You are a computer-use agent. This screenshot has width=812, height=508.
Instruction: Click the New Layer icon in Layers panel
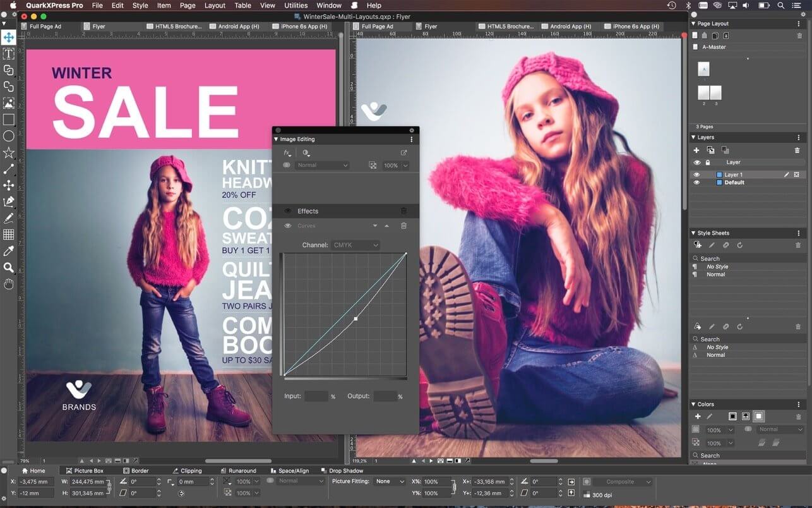pyautogui.click(x=696, y=150)
